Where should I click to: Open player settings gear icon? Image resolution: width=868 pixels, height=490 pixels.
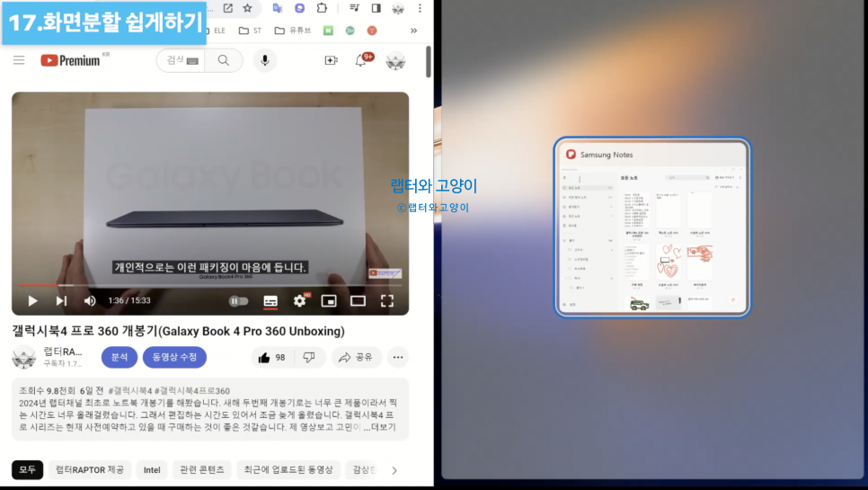(x=300, y=300)
